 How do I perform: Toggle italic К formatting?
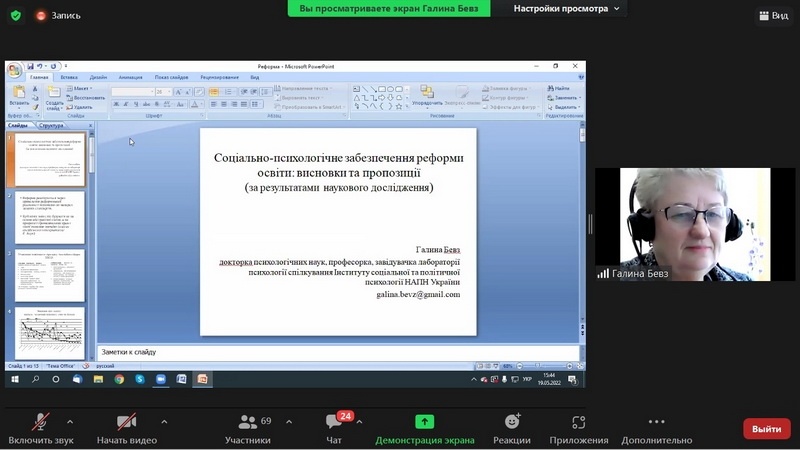pyautogui.click(x=126, y=104)
